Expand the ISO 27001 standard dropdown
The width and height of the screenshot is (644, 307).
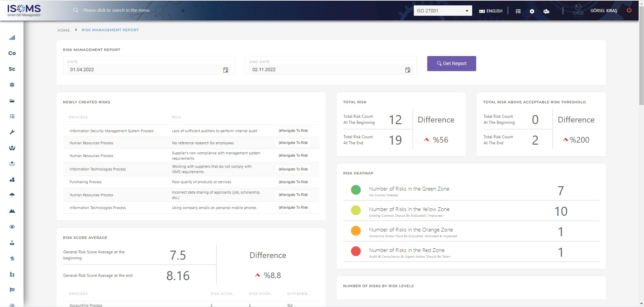[443, 11]
